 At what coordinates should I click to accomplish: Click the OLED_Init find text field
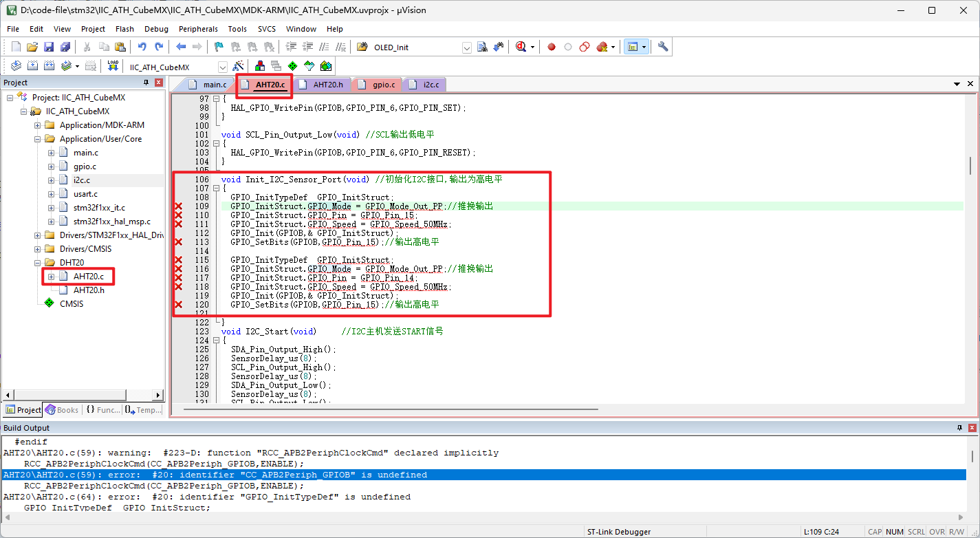click(x=416, y=47)
